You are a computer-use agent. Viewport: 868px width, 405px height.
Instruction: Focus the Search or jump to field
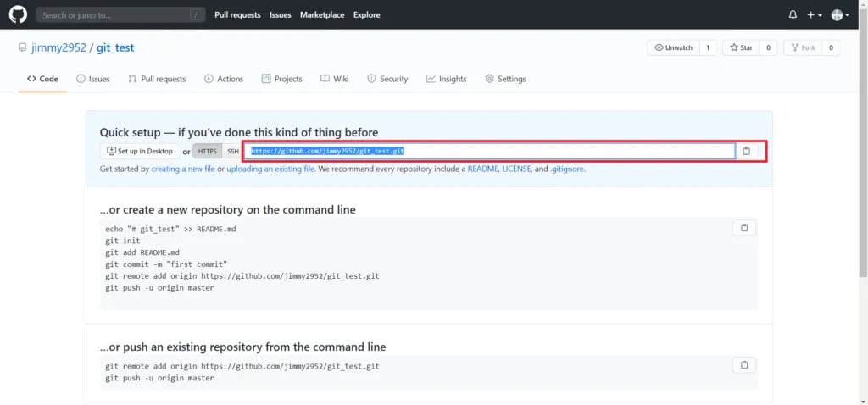pyautogui.click(x=120, y=15)
